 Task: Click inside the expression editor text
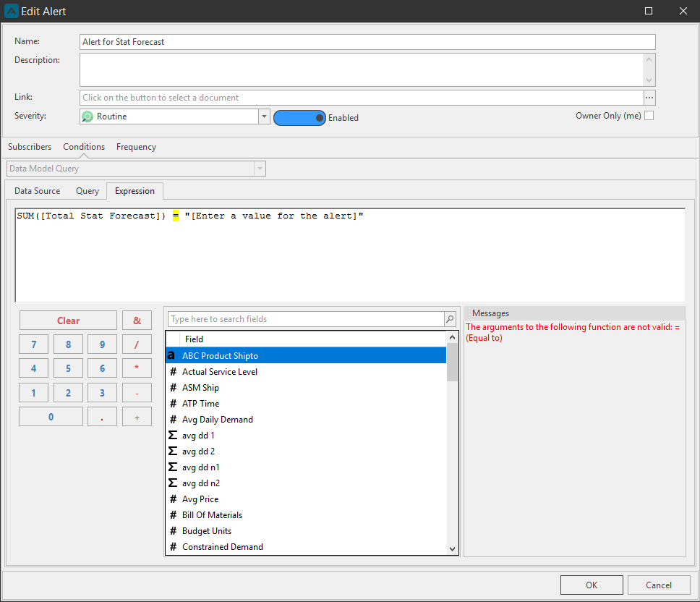[x=350, y=255]
